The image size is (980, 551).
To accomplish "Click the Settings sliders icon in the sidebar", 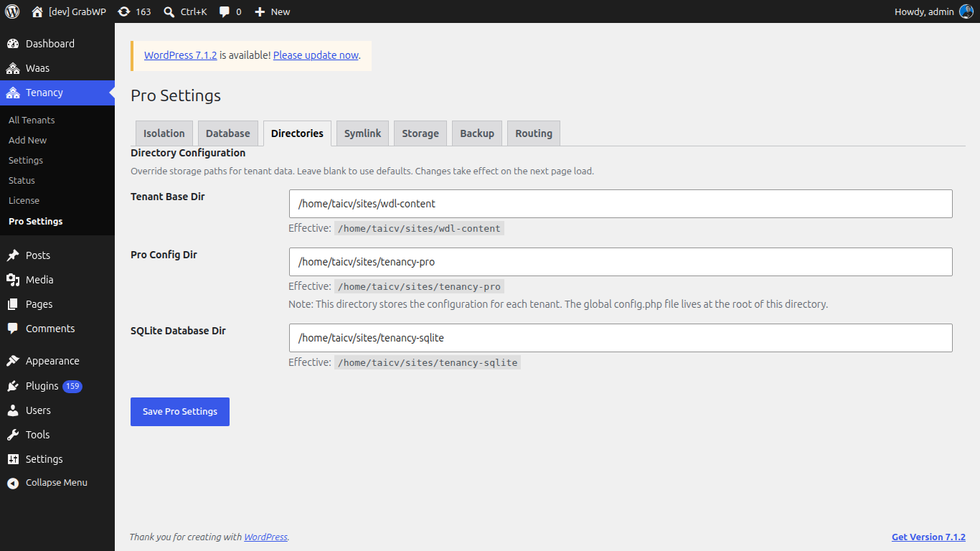I will pyautogui.click(x=13, y=459).
